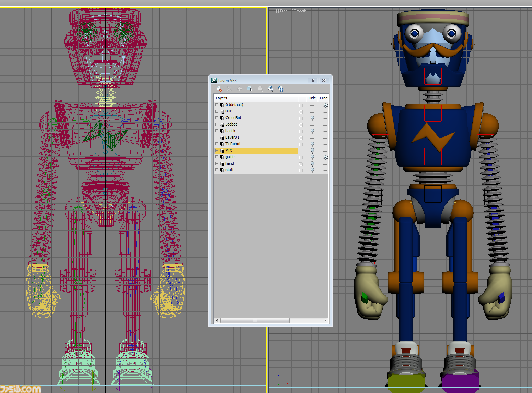Image resolution: width=532 pixels, height=393 pixels.
Task: Expand the VFX layer node
Action: [x=217, y=150]
